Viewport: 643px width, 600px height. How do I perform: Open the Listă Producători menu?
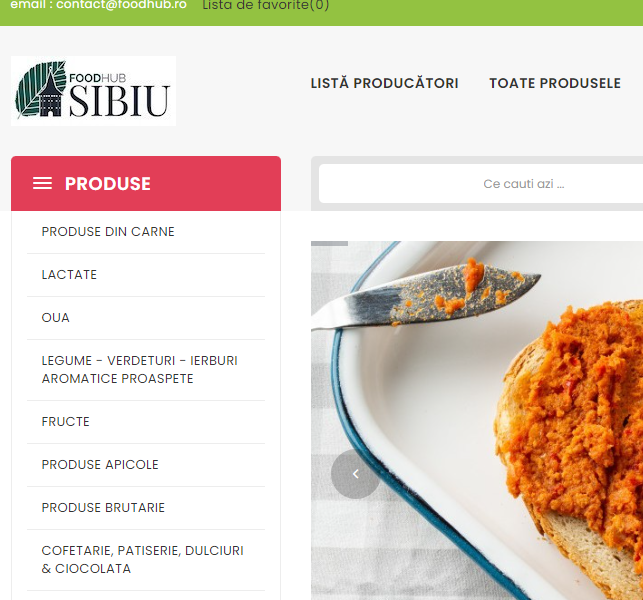pyautogui.click(x=384, y=83)
